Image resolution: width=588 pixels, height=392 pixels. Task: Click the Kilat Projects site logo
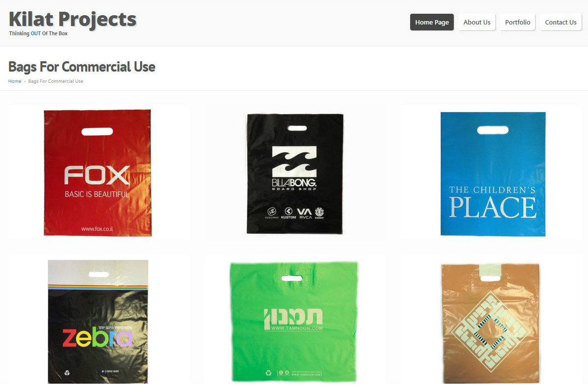[73, 19]
